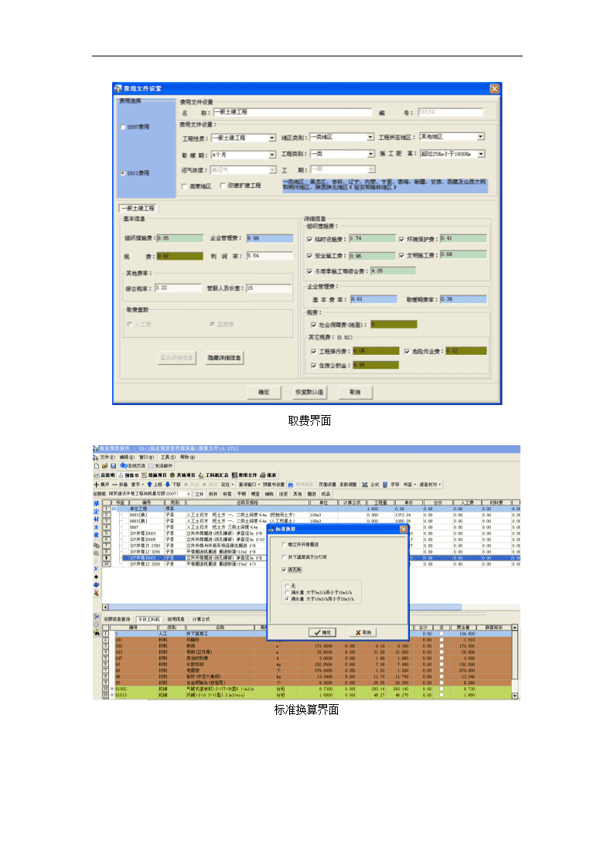Toggle the 改建扩建工程 checkbox
Viewport: 614px width, 868px height.
coord(223,186)
